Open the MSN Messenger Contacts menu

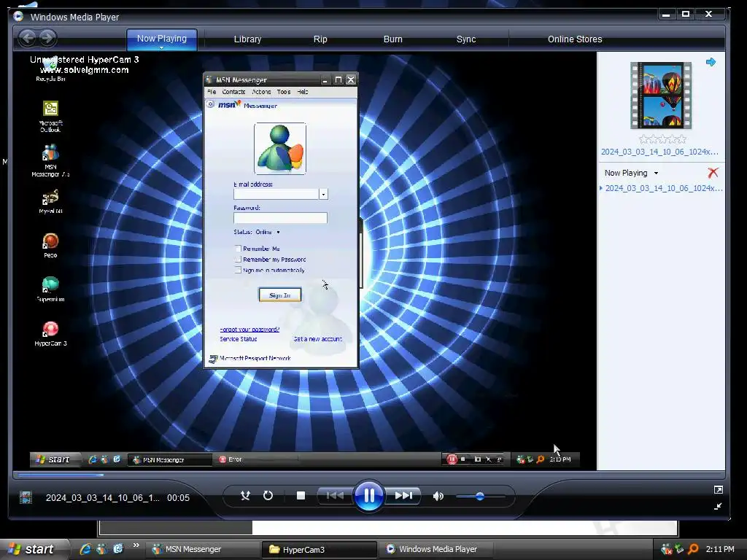(x=233, y=92)
